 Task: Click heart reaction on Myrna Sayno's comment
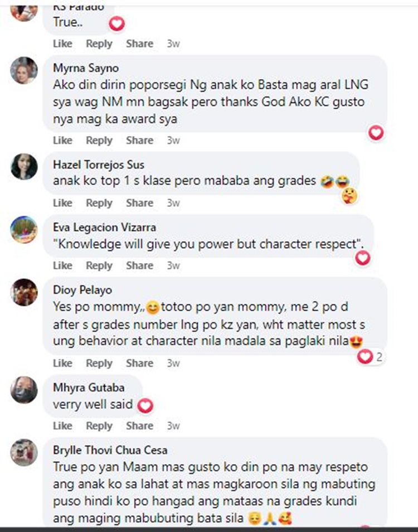tap(376, 133)
